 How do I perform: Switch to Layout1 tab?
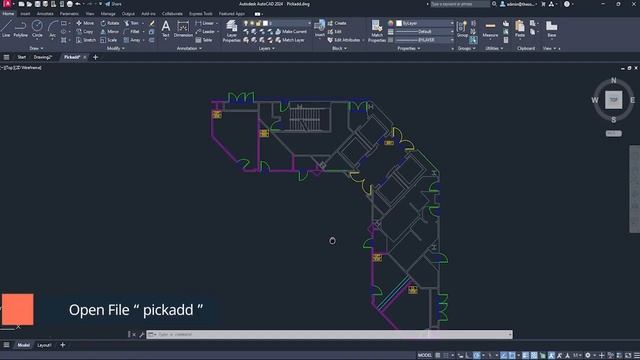[44, 345]
